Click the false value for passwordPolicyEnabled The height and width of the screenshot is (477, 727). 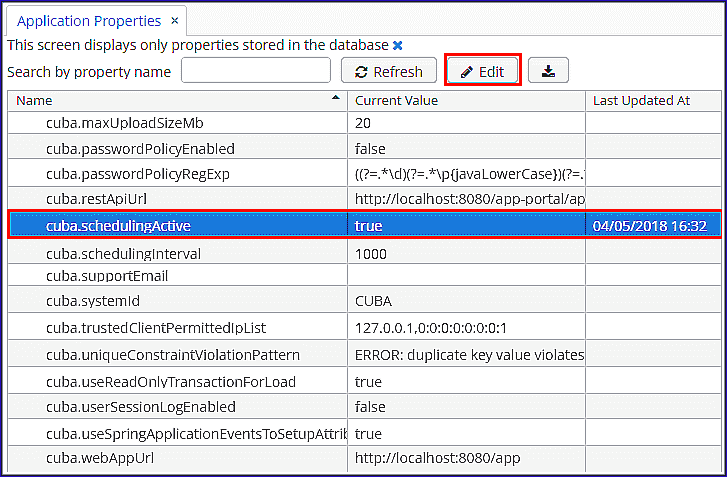coord(370,148)
